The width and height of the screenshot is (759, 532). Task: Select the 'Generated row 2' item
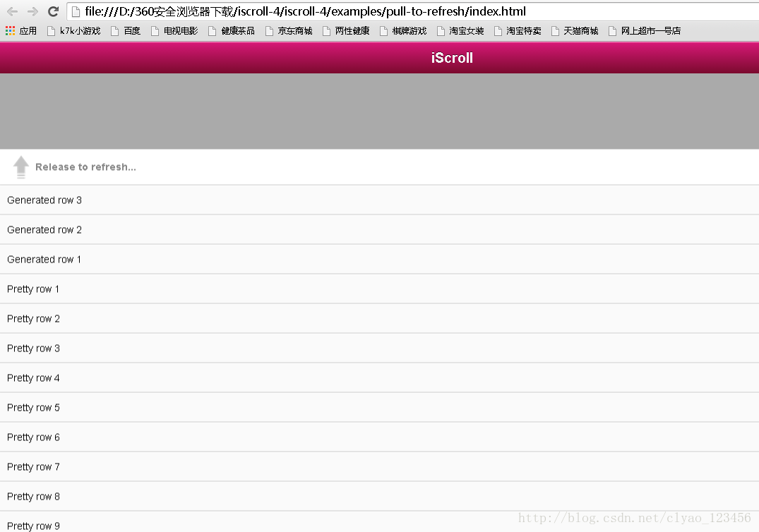[x=380, y=230]
